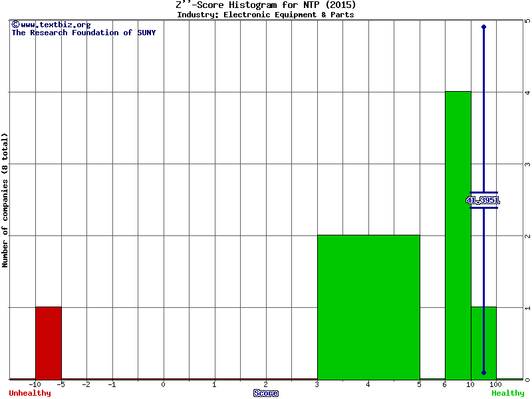Click the x-axis tick label '-2'
The height and width of the screenshot is (399, 532).
coord(86,384)
